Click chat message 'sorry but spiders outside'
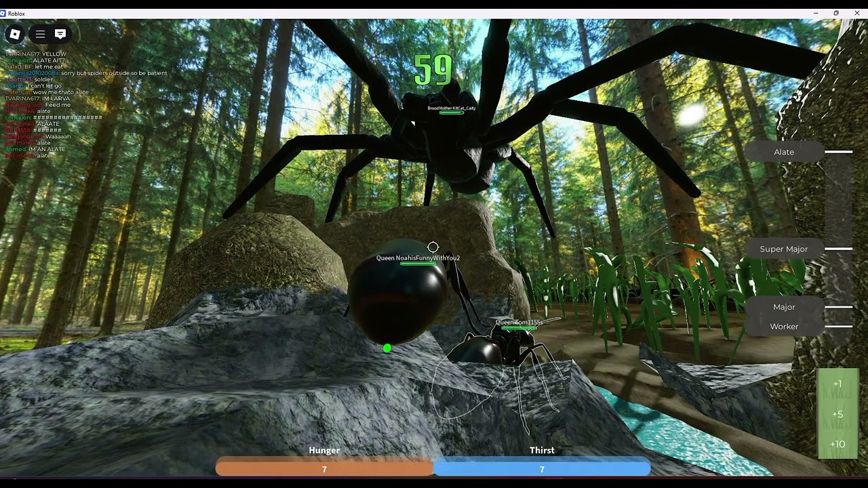Image resolution: width=868 pixels, height=488 pixels. pyautogui.click(x=96, y=73)
